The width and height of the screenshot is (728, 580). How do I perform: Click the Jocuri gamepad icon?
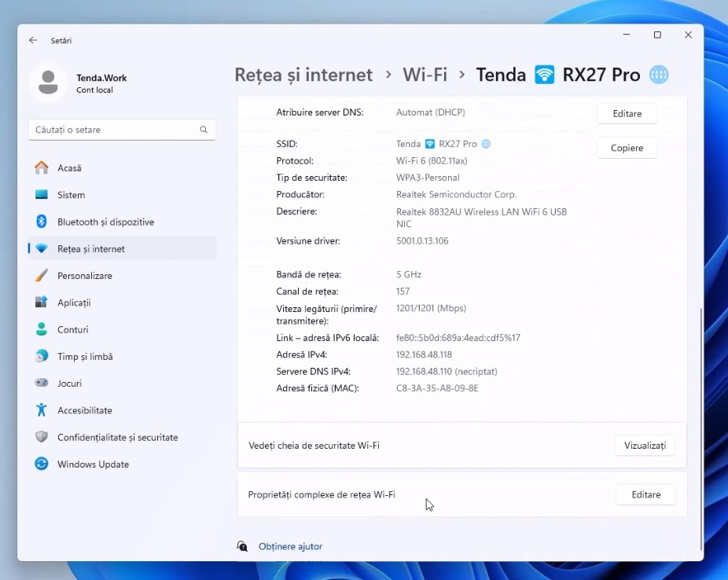point(42,383)
